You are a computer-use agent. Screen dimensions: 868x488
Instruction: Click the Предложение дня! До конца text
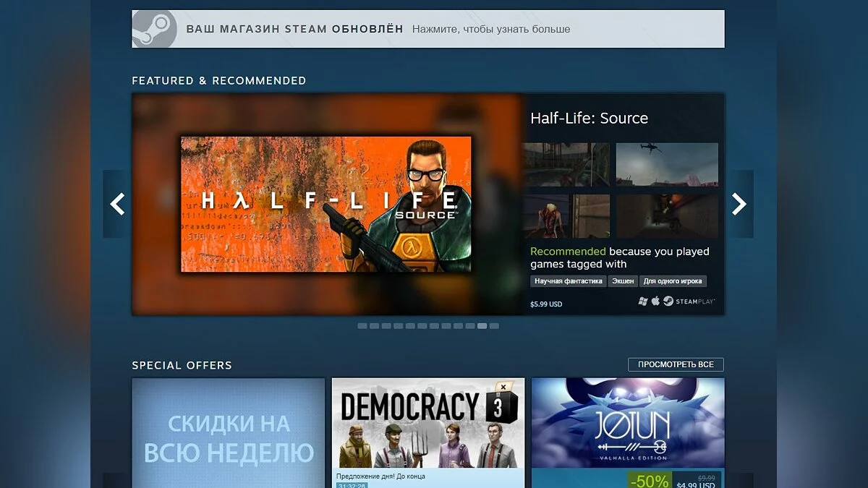tap(381, 476)
